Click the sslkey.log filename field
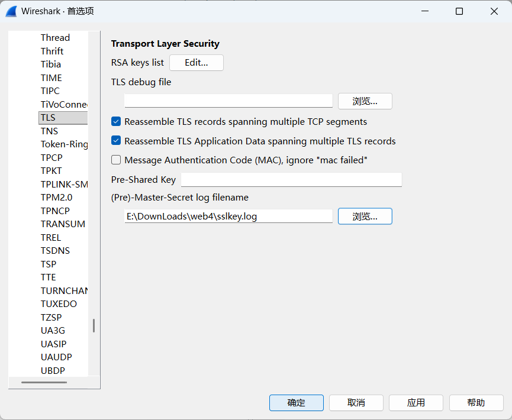This screenshot has height=420, width=512. [x=228, y=217]
